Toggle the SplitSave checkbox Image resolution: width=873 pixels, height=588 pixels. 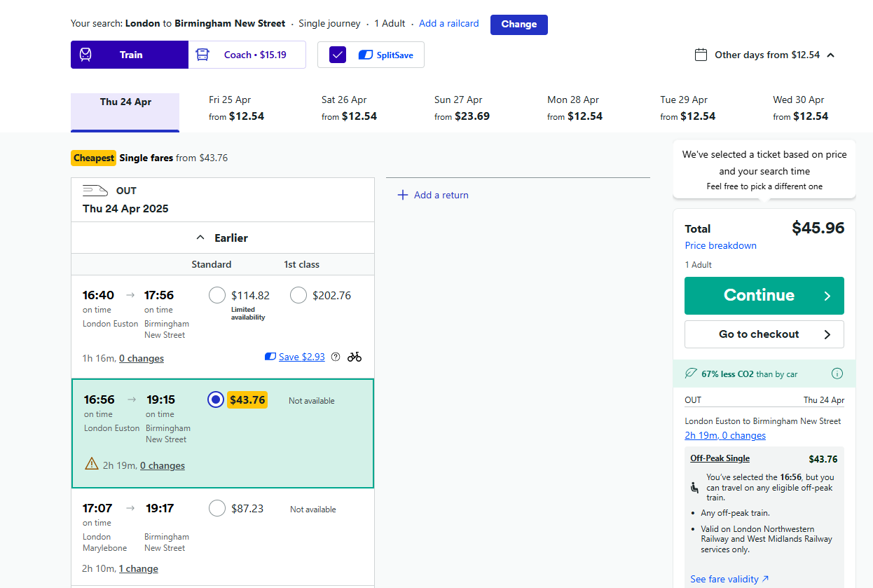[338, 55]
